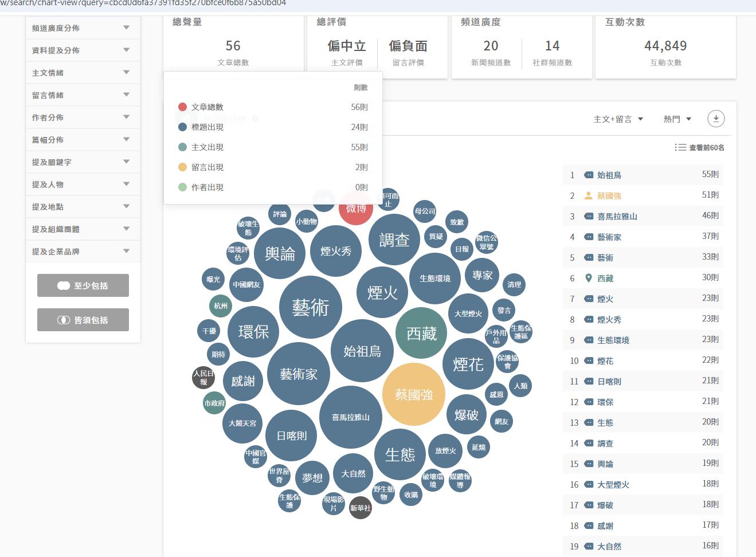
Task: Open the 主文+留言 dropdown
Action: click(618, 119)
